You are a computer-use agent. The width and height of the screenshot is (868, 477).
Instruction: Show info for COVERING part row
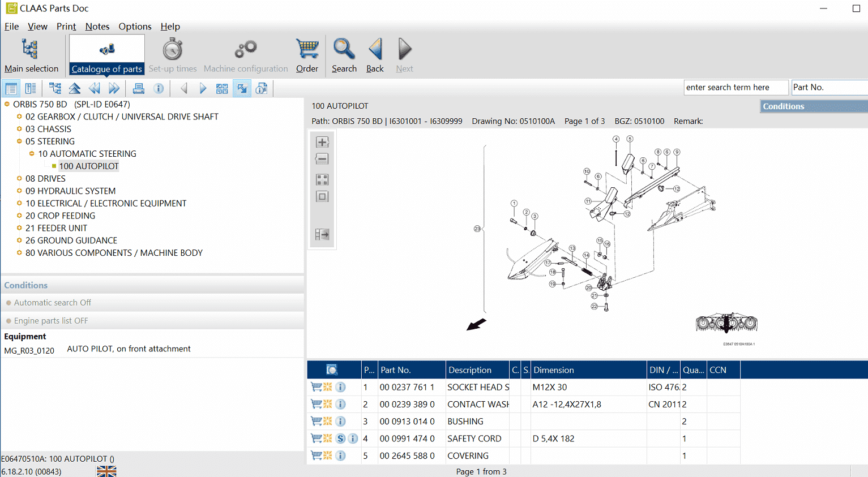(340, 455)
